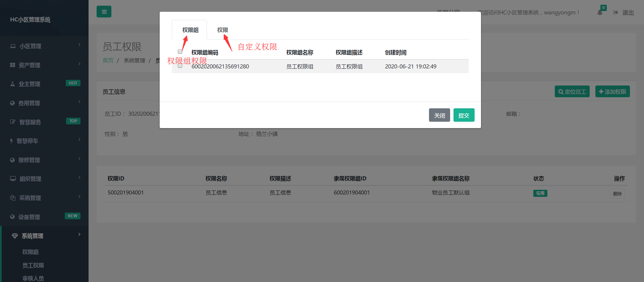Click 创建时间 column header
The width and height of the screenshot is (644, 282).
pyautogui.click(x=396, y=52)
